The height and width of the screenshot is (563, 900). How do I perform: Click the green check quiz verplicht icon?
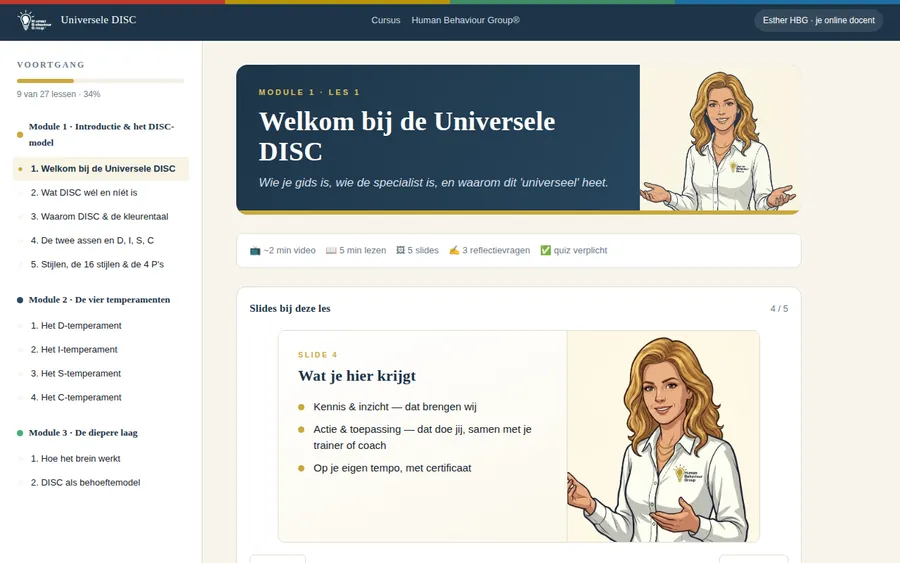click(x=545, y=250)
